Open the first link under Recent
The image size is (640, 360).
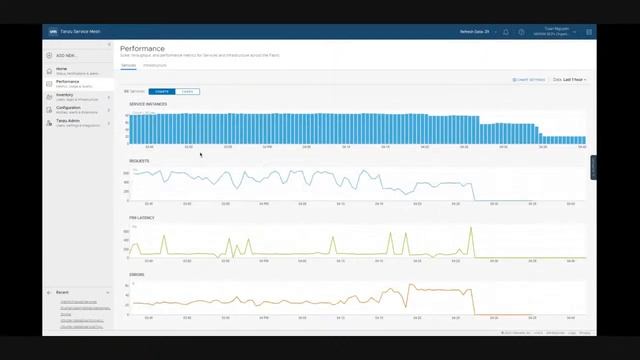click(x=79, y=302)
